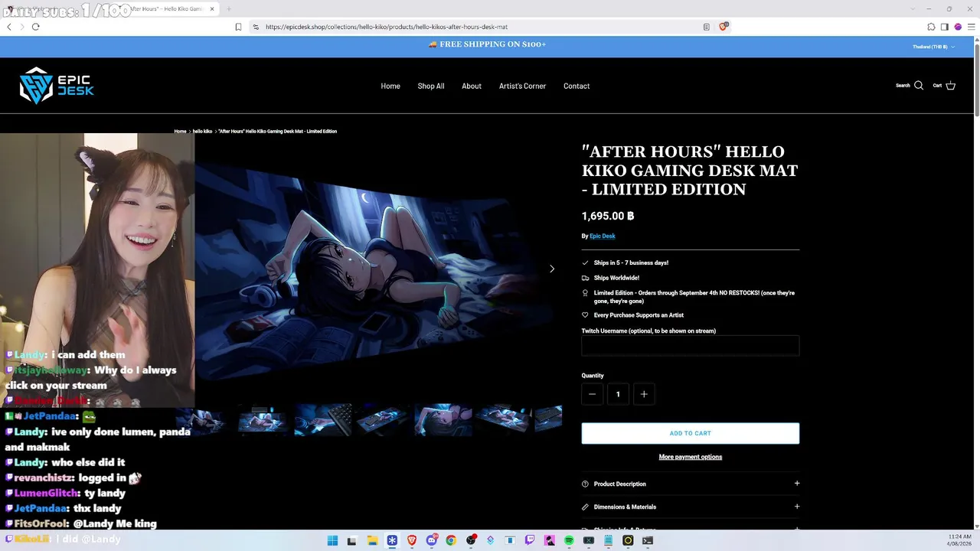Open the shopping cart icon
The height and width of the screenshot is (551, 980).
950,86
